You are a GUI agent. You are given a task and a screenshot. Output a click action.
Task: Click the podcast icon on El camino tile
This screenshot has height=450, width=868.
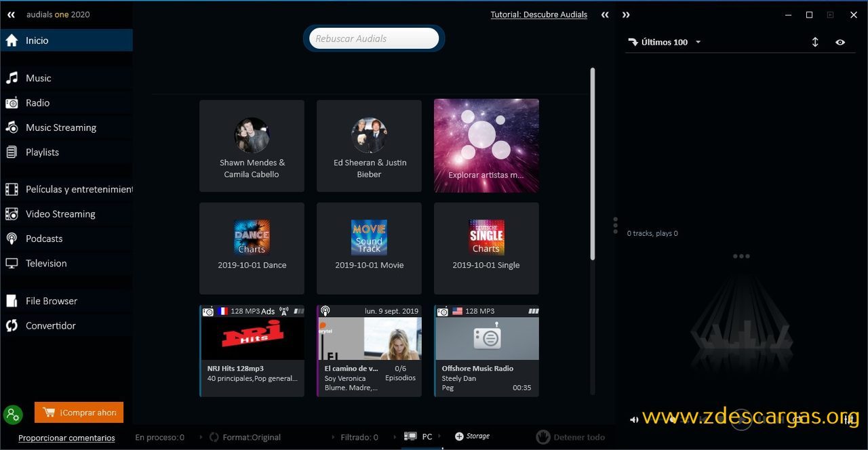325,311
